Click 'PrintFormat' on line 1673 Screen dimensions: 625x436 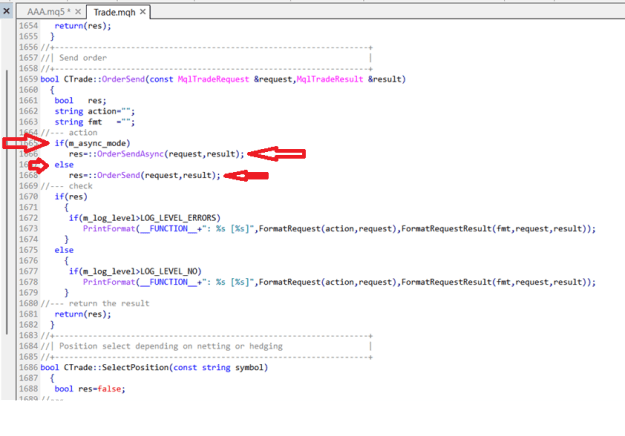(x=109, y=229)
